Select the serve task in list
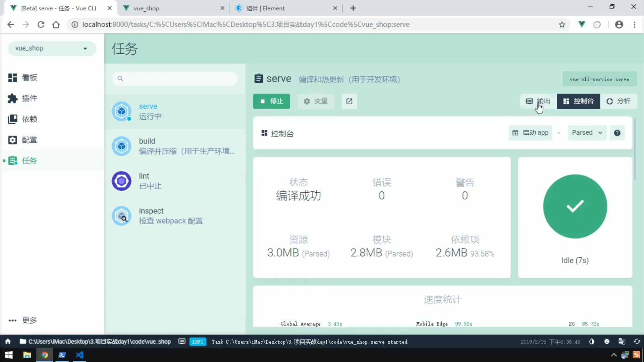Viewport: 644px width, 362px height. (175, 111)
